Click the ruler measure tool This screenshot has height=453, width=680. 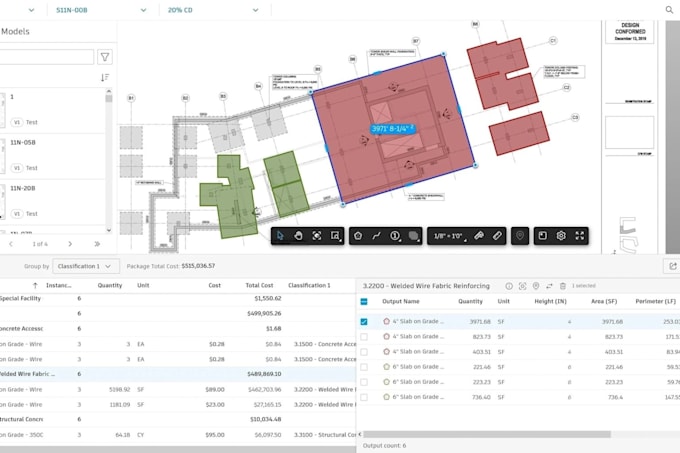coord(497,235)
